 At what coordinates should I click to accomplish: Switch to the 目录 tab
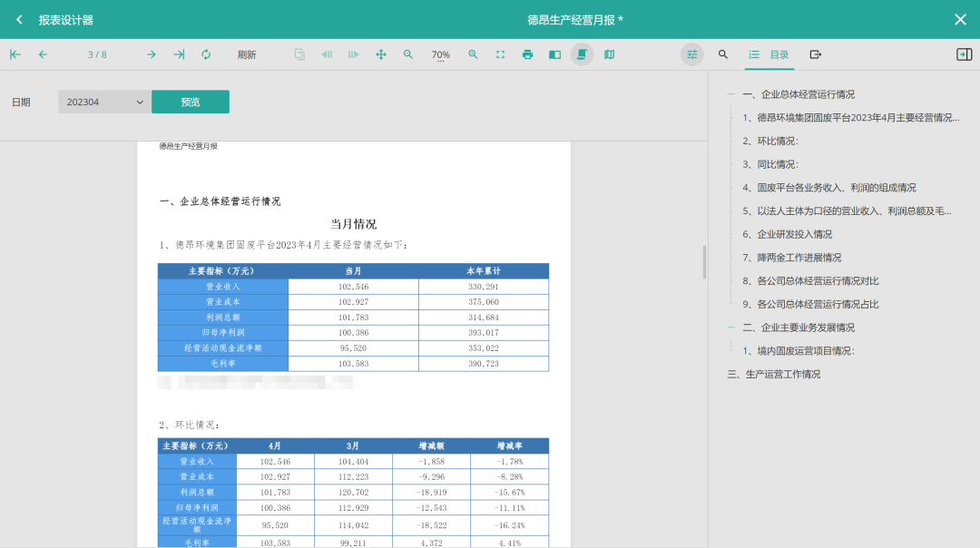pyautogui.click(x=769, y=54)
